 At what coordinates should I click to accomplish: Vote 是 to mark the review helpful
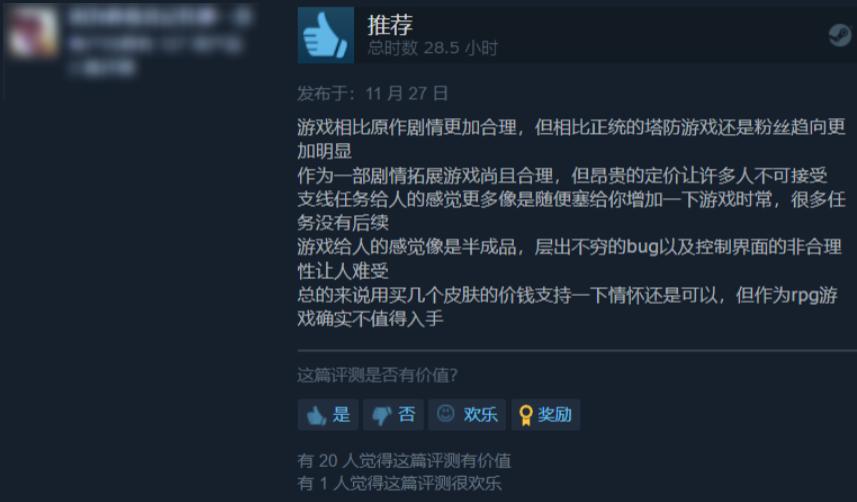pyautogui.click(x=328, y=415)
